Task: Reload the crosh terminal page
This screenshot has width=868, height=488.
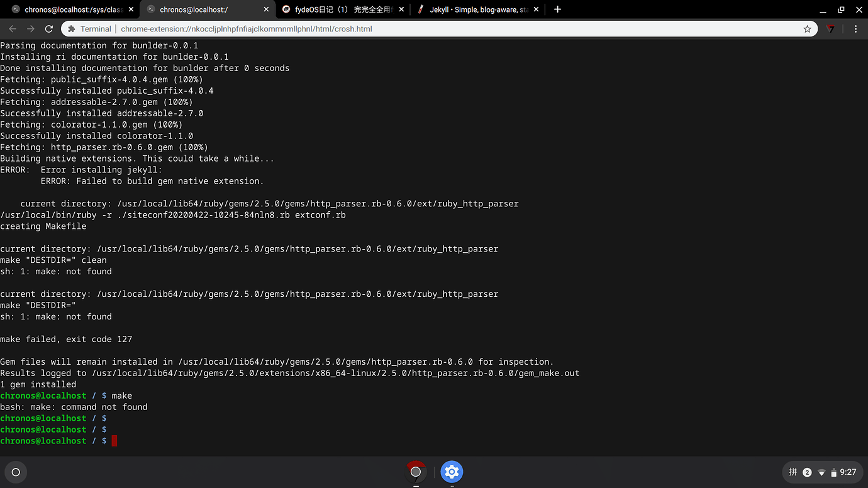Action: coord(49,28)
